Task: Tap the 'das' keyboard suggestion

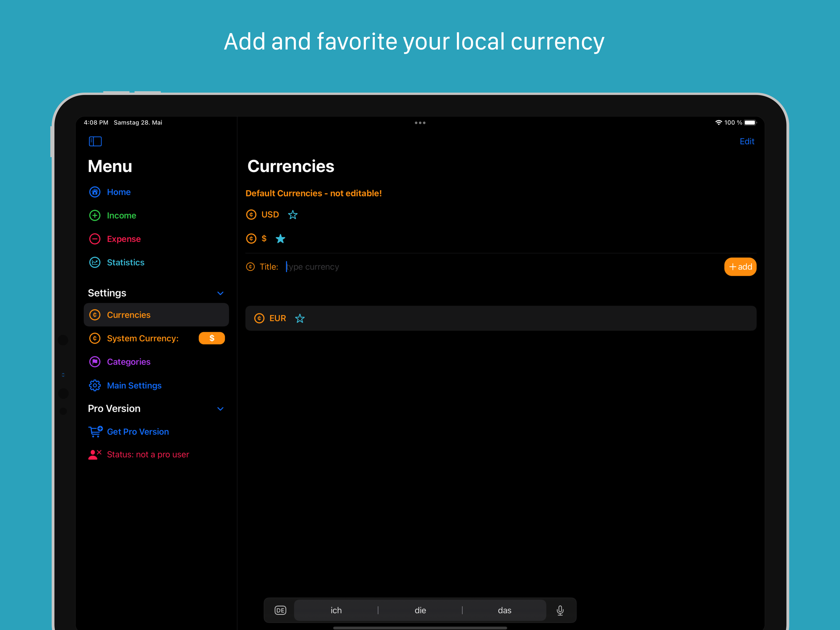Action: 504,610
